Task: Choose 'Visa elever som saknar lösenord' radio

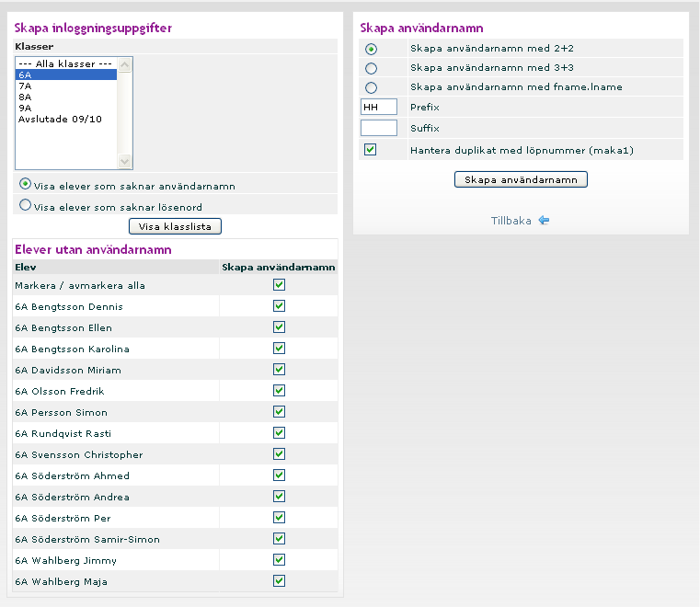Action: 26,205
